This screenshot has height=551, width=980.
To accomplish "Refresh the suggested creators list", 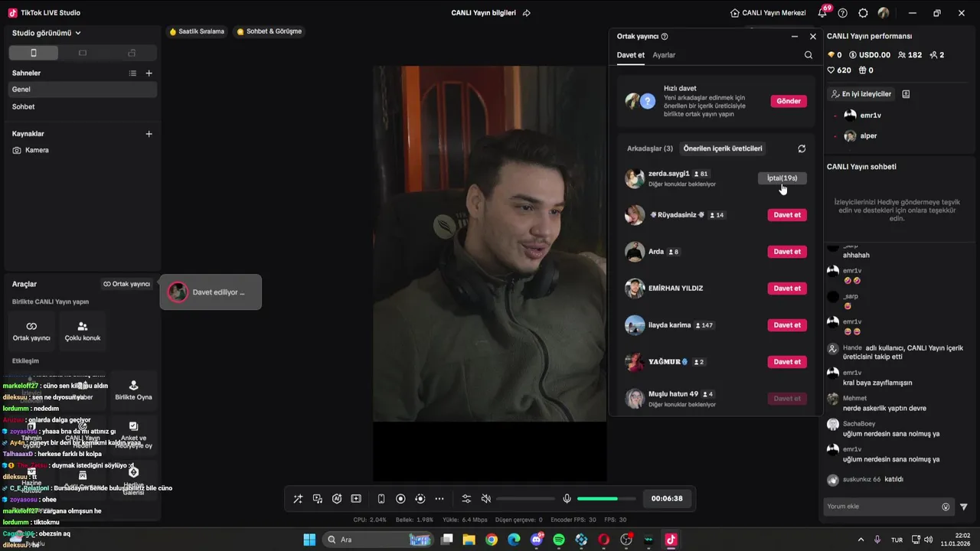I will [x=802, y=148].
